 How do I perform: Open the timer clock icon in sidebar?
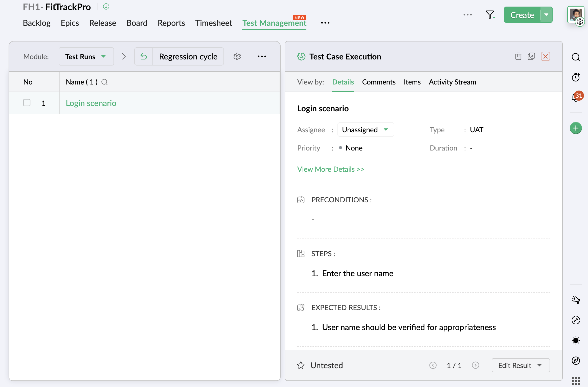576,77
